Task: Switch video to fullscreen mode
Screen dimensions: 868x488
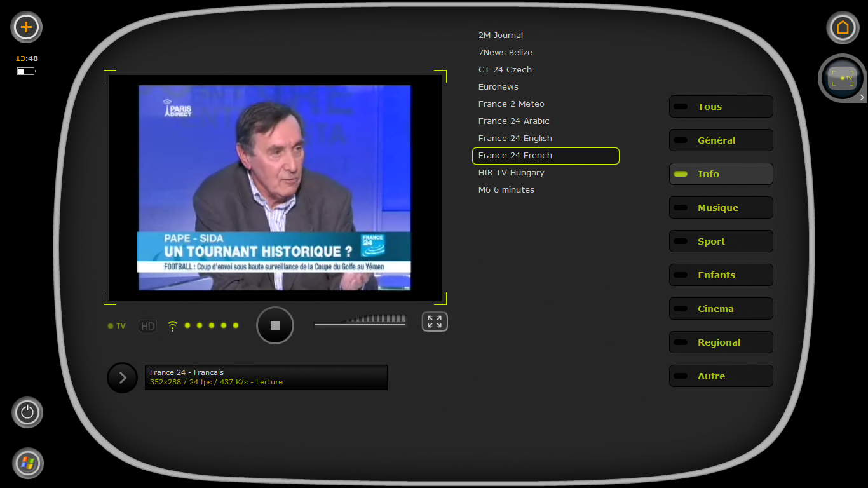Action: click(x=435, y=322)
